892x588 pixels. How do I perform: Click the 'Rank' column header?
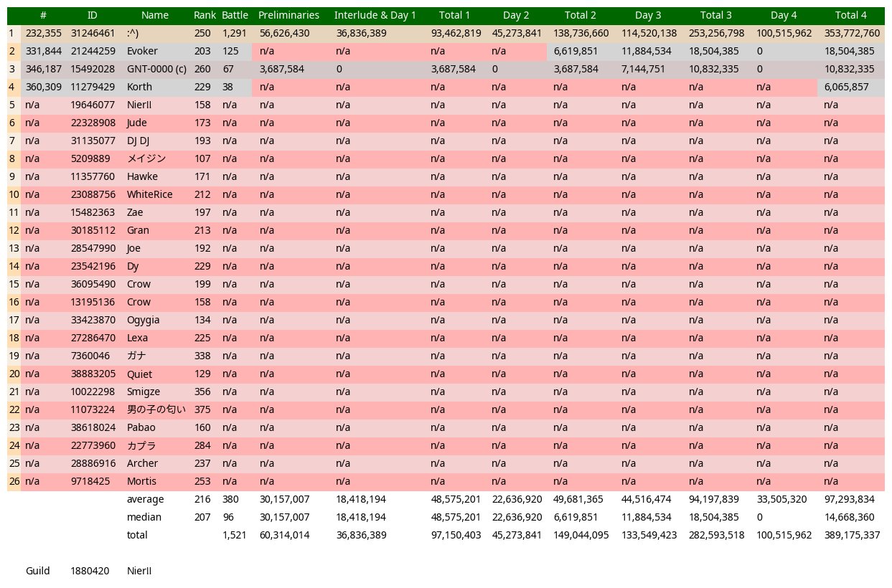[205, 15]
